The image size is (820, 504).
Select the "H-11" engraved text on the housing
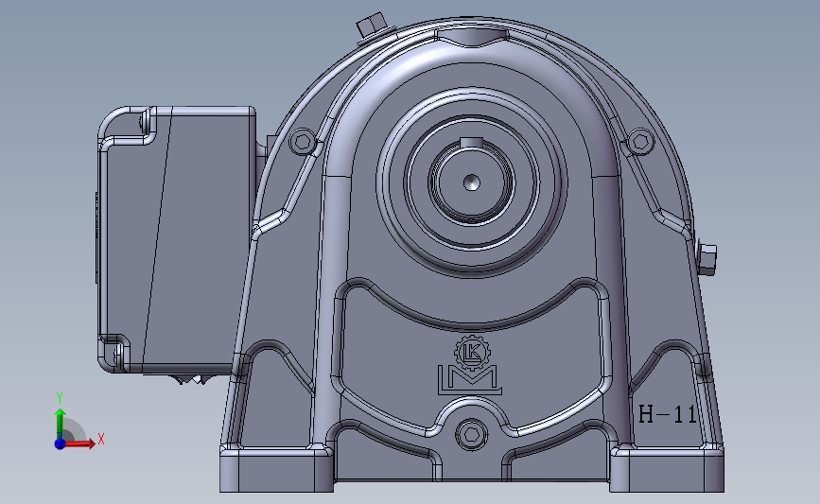[668, 414]
